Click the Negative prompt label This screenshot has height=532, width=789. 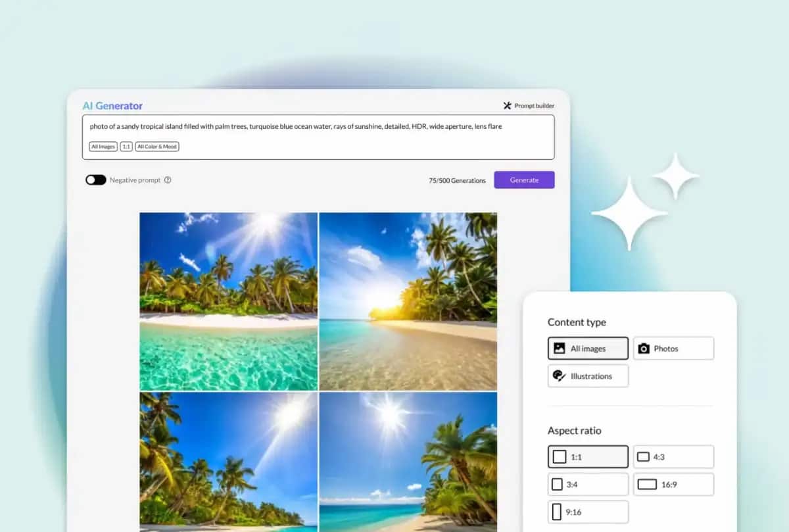pos(135,180)
